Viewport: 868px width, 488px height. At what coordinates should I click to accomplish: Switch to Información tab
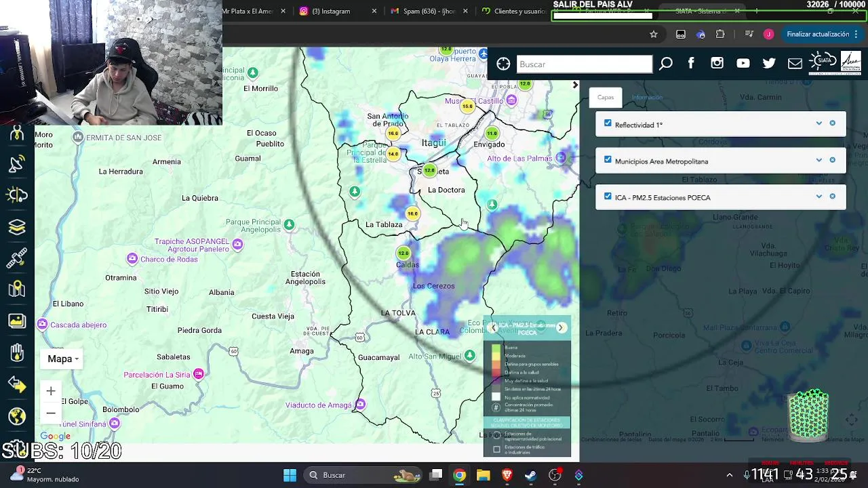[x=647, y=97]
